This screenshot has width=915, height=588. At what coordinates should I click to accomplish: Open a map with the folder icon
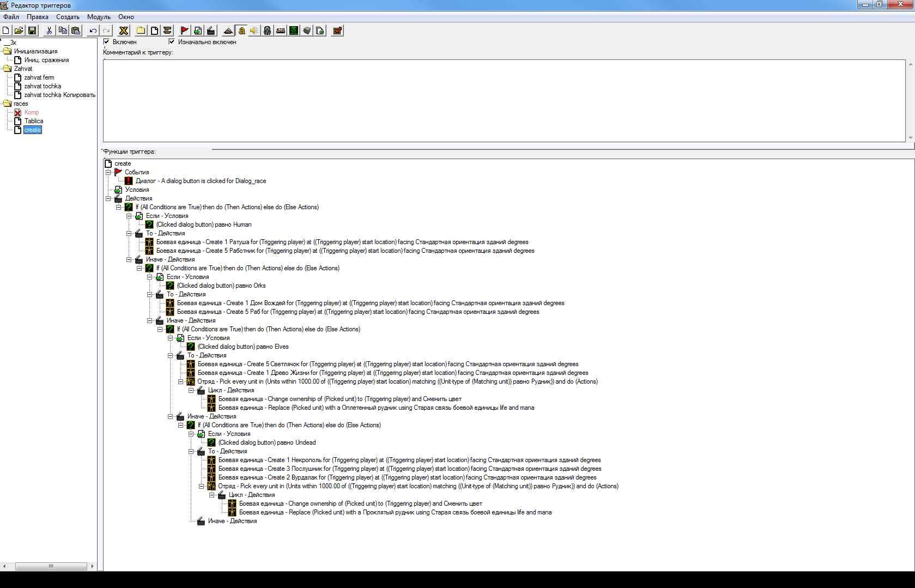click(19, 31)
